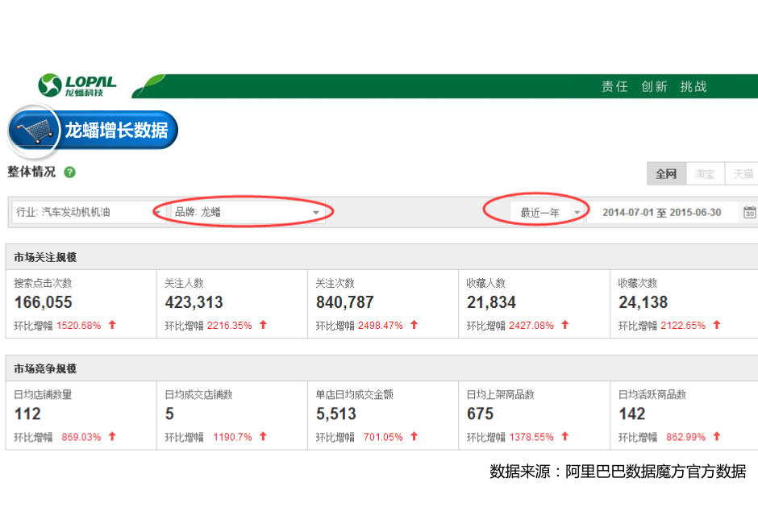Click the 日均活跃商品数 label
The width and height of the screenshot is (758, 532).
(x=652, y=395)
